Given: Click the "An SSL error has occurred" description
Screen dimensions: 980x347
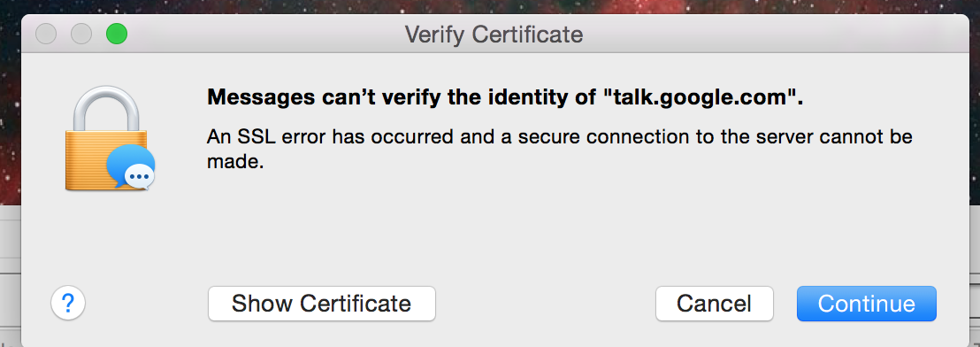Looking at the screenshot, I should tap(559, 149).
